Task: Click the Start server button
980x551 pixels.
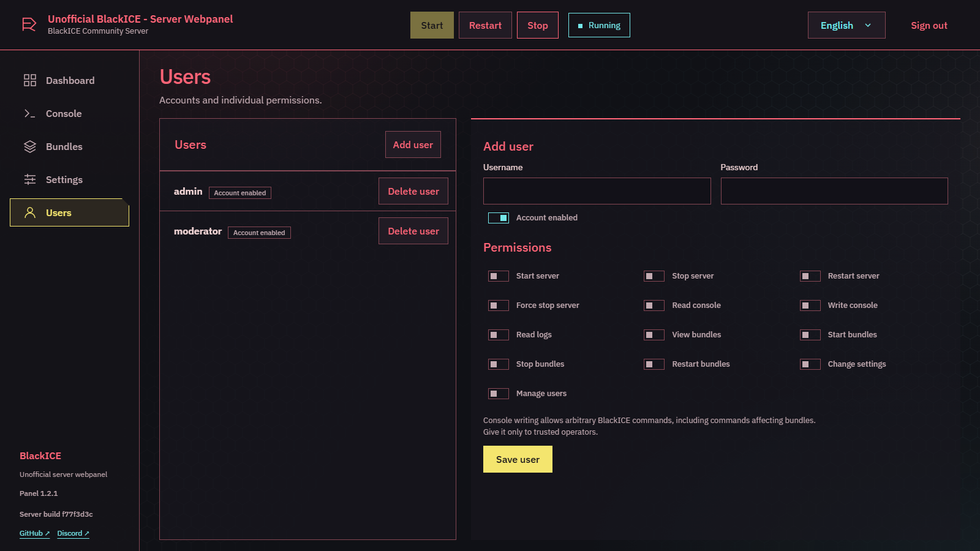Action: pyautogui.click(x=432, y=25)
